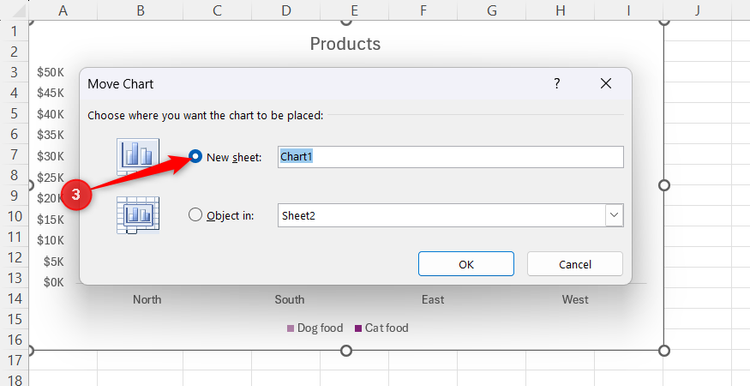This screenshot has height=386, width=750.
Task: Click the $0K axis value
Action: (x=54, y=282)
